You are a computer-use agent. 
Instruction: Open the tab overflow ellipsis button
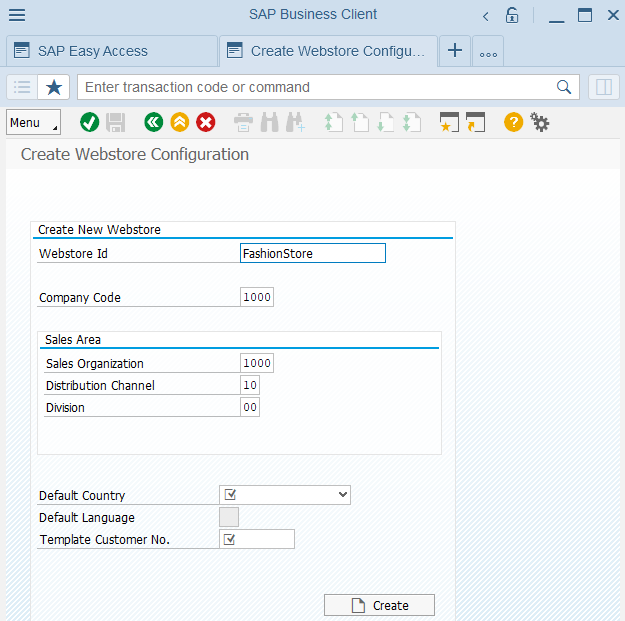[488, 51]
